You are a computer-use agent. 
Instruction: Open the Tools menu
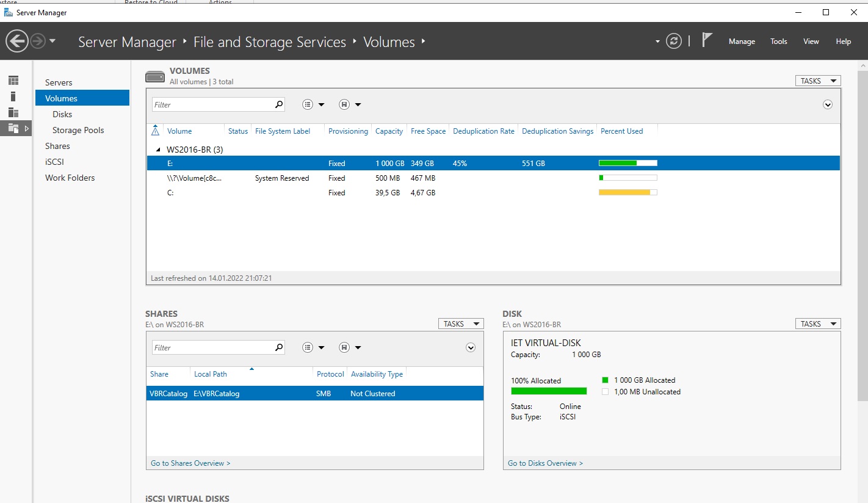pos(779,42)
